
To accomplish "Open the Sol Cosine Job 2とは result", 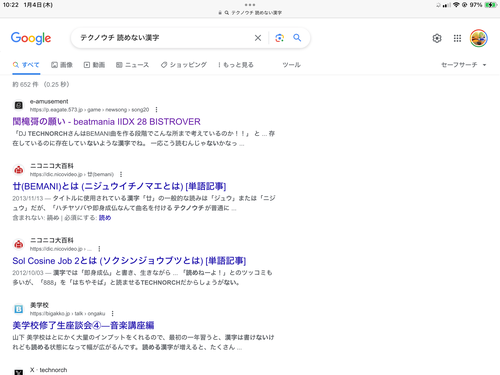I will point(129,261).
